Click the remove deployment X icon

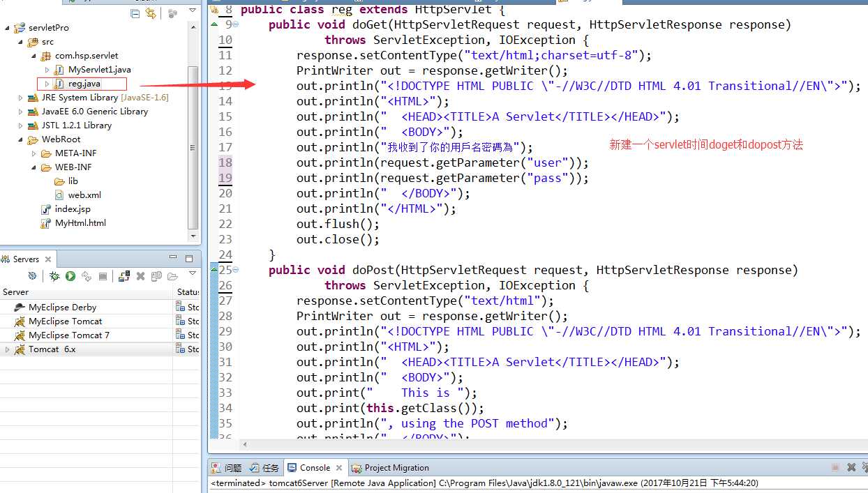[140, 276]
